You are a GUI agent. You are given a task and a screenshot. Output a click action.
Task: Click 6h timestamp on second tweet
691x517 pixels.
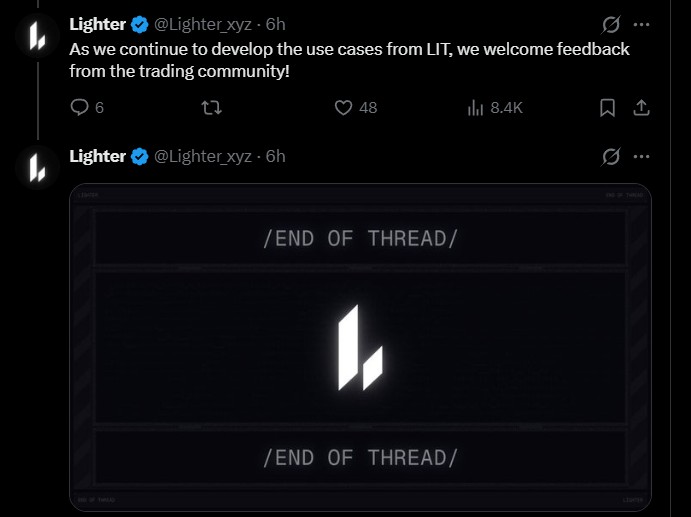275,156
